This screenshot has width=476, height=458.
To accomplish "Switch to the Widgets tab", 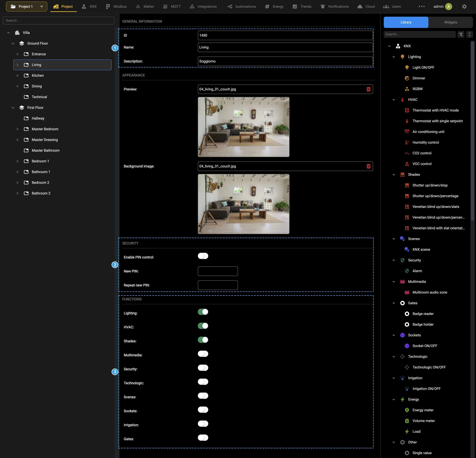I will (x=451, y=22).
